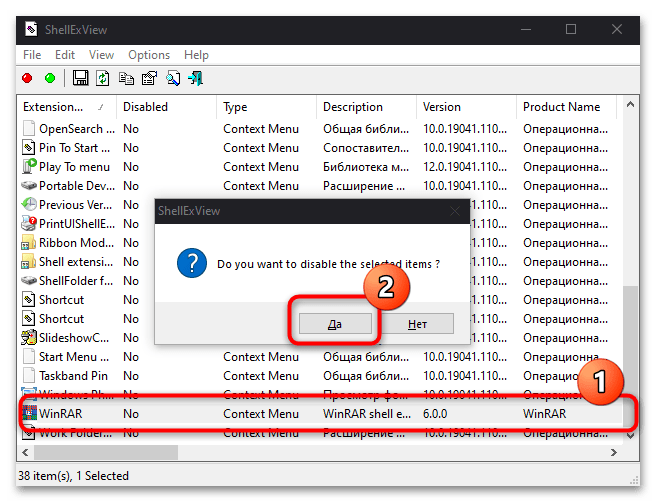Click the PrintUIShellE... row icon
Image resolution: width=656 pixels, height=502 pixels.
tap(29, 223)
